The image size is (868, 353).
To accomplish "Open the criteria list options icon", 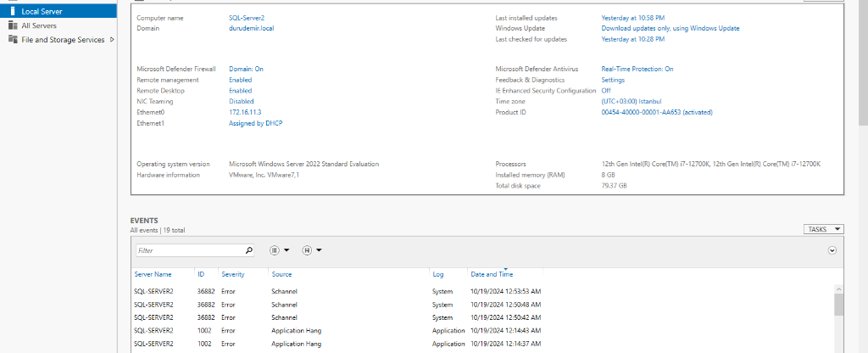I will point(275,250).
